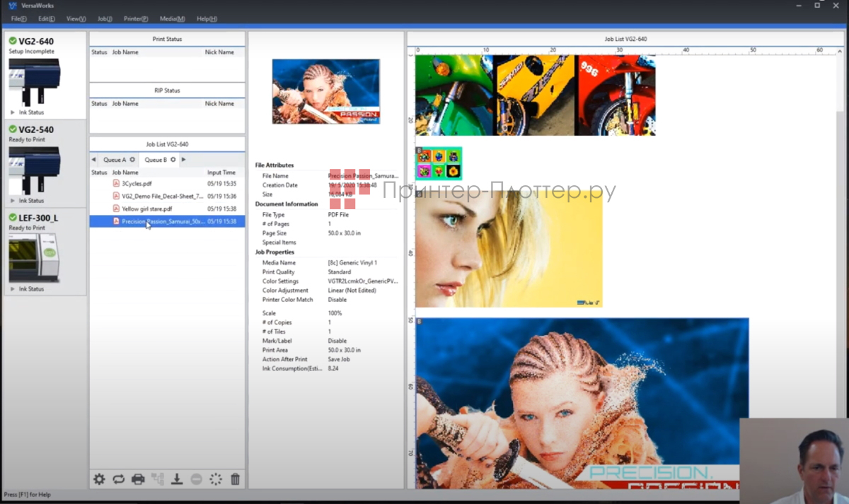Image resolution: width=849 pixels, height=504 pixels.
Task: Click the printer icon to print job
Action: pos(138,479)
